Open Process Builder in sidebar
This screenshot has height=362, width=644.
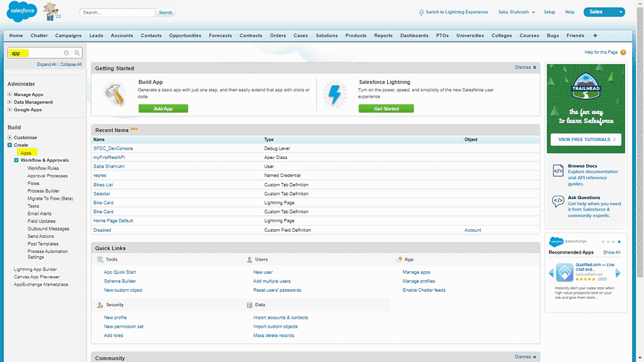click(x=43, y=191)
